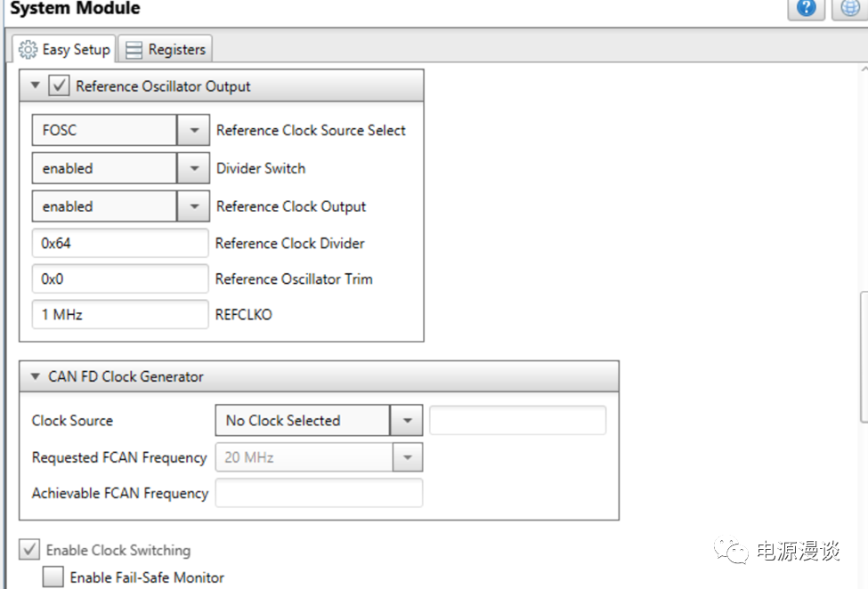Collapse the Reference Oscillator Output section
868x589 pixels.
point(36,86)
